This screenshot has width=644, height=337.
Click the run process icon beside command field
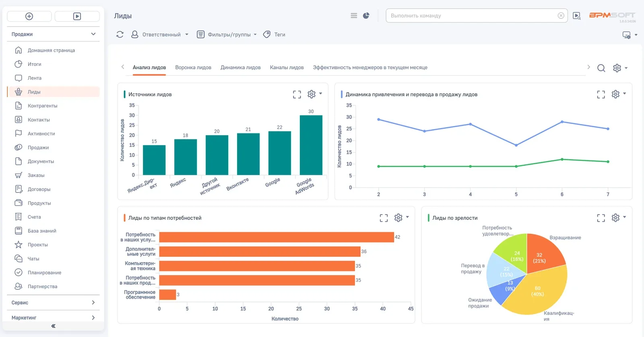(x=577, y=16)
